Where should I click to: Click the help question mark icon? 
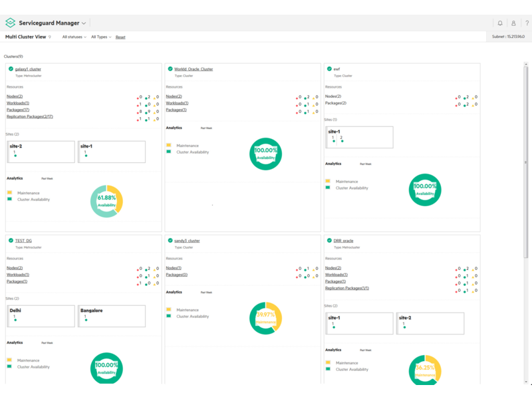[x=527, y=23]
